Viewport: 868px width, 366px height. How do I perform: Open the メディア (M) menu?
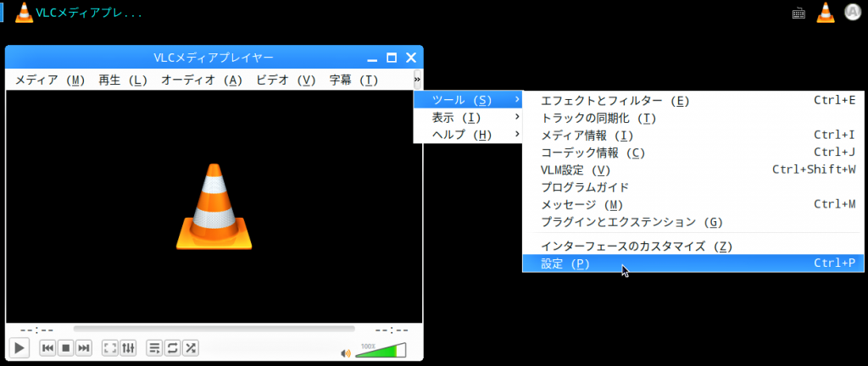[50, 80]
